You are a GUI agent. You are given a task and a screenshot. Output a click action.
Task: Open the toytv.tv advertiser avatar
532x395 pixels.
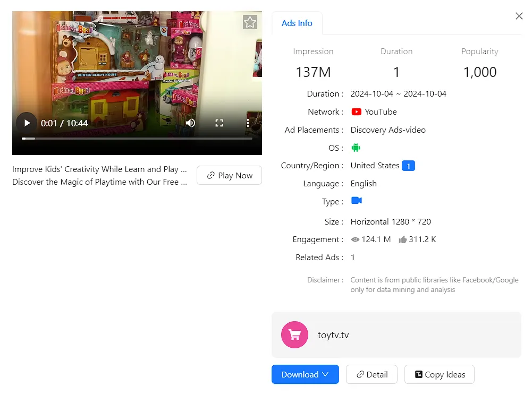[294, 335]
